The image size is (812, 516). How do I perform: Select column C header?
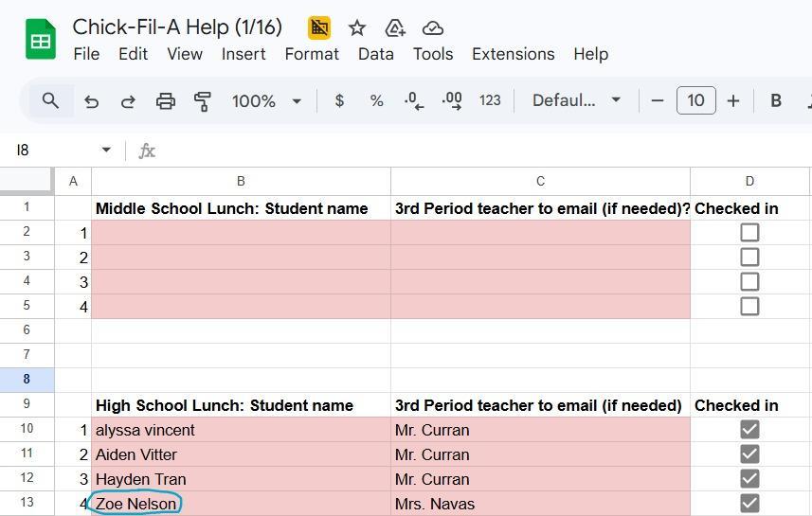click(540, 181)
